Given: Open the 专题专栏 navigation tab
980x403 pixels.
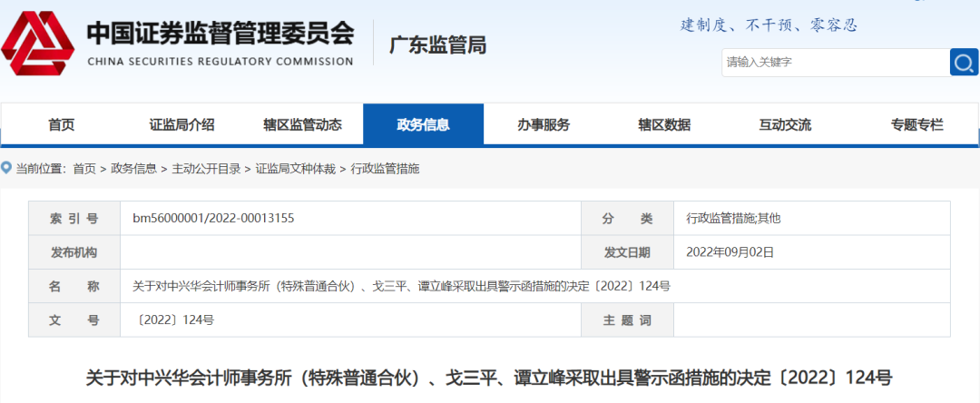Looking at the screenshot, I should 916,125.
